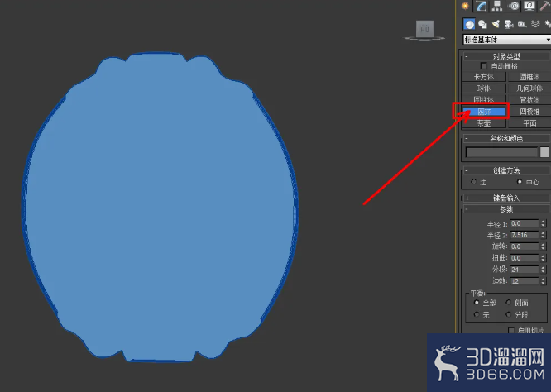Image resolution: width=551 pixels, height=392 pixels.
Task: Click the 球体 sphere button
Action: coord(484,88)
